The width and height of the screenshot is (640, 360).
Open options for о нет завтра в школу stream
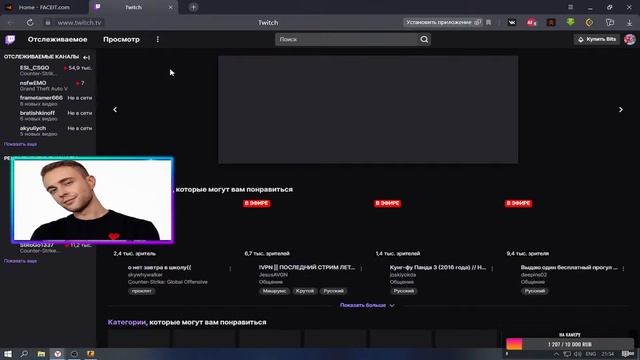[230, 269]
